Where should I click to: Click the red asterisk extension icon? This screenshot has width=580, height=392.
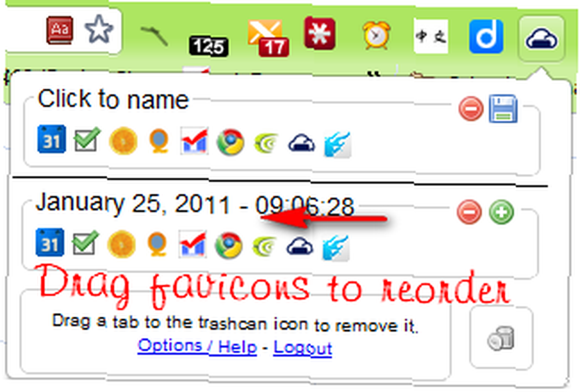point(320,33)
